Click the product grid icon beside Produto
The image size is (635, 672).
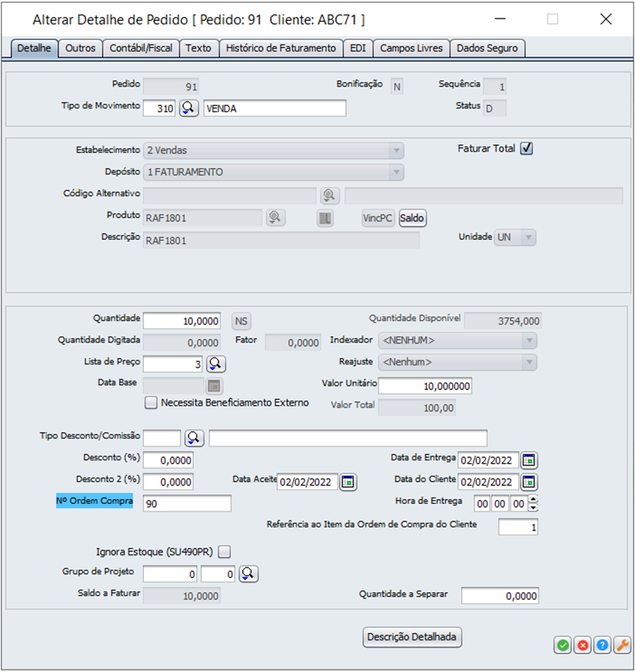coord(325,218)
